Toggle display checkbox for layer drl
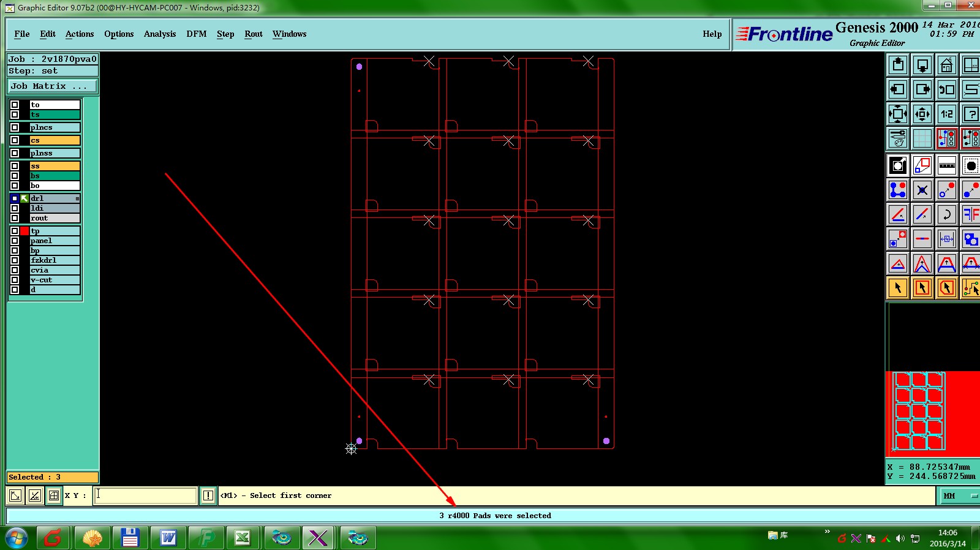This screenshot has height=550, width=980. (15, 198)
